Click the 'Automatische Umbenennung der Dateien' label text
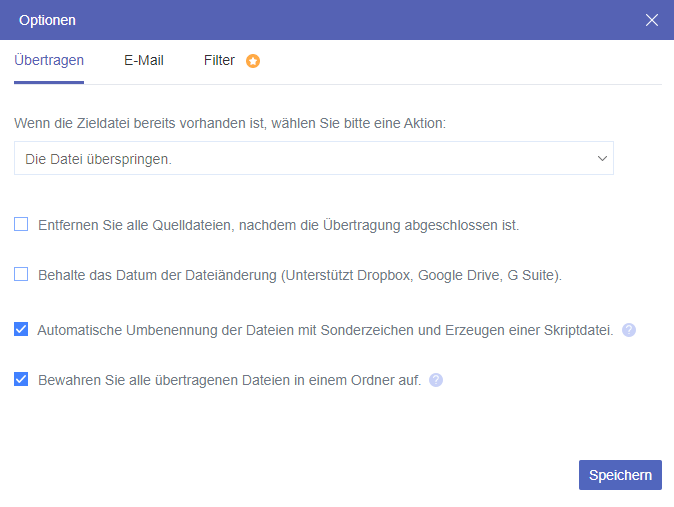The height and width of the screenshot is (507, 674). click(325, 329)
